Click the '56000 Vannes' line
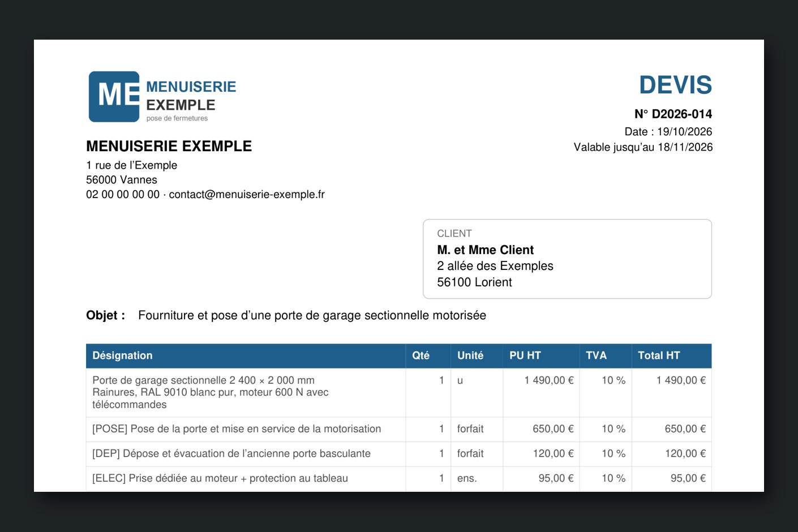The image size is (798, 532). 122,180
